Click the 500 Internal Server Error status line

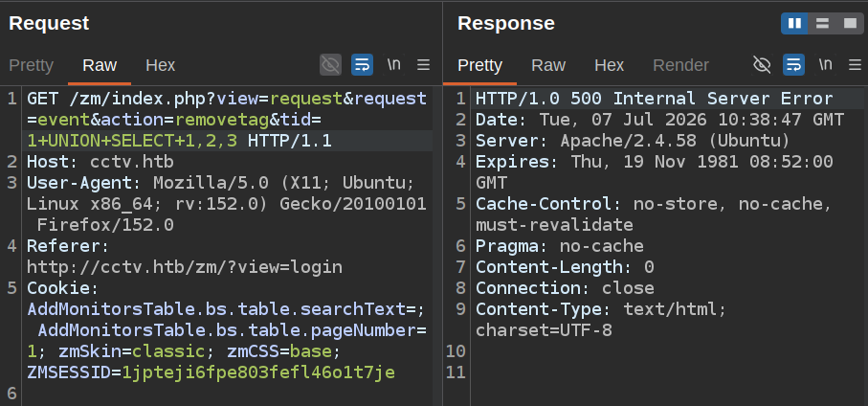tap(655, 99)
